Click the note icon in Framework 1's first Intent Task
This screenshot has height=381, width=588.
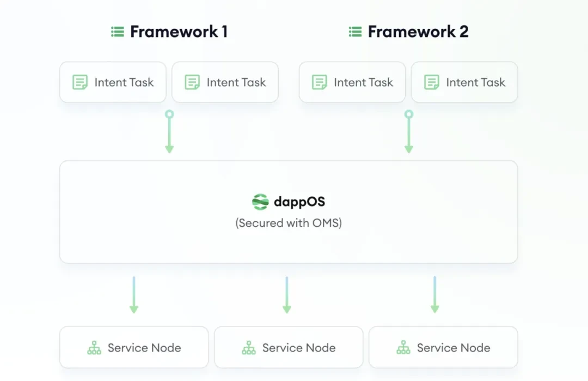80,82
